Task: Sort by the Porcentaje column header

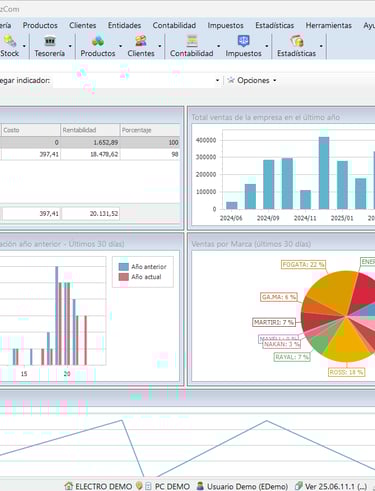Action: pyautogui.click(x=150, y=130)
